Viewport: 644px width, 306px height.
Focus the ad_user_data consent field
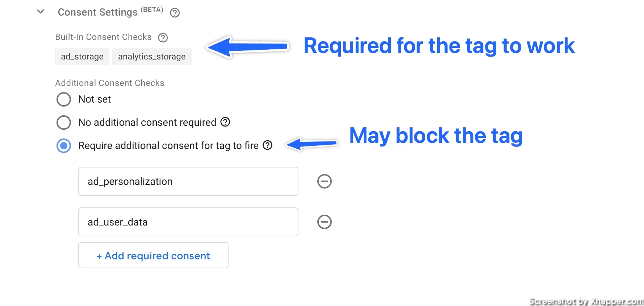tap(188, 222)
